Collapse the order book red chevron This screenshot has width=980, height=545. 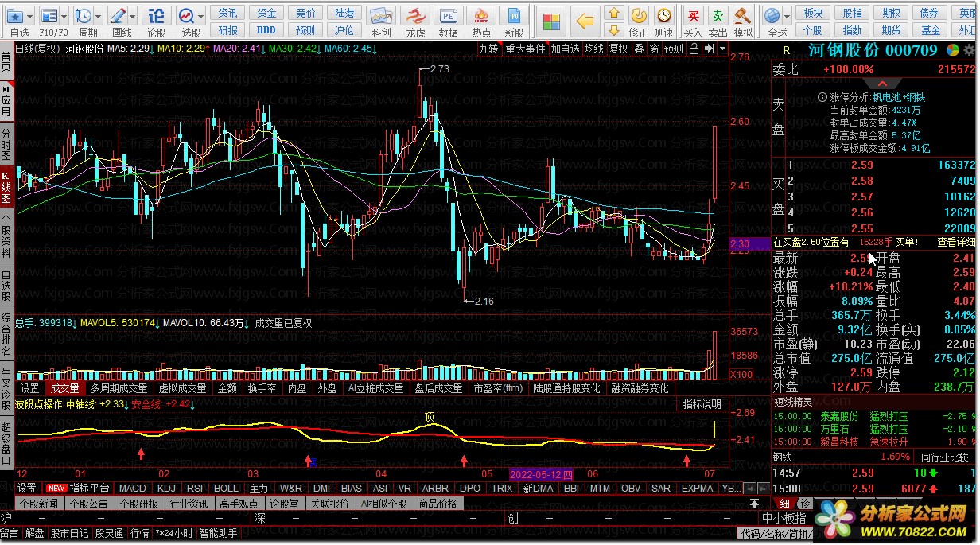tap(883, 84)
